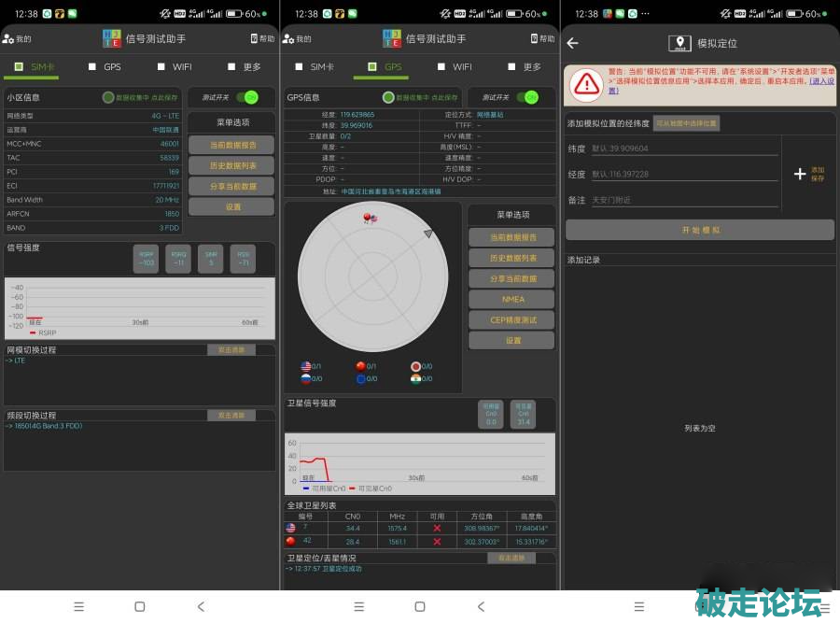
Task: Tap the SINR signal value tile
Action: click(210, 259)
